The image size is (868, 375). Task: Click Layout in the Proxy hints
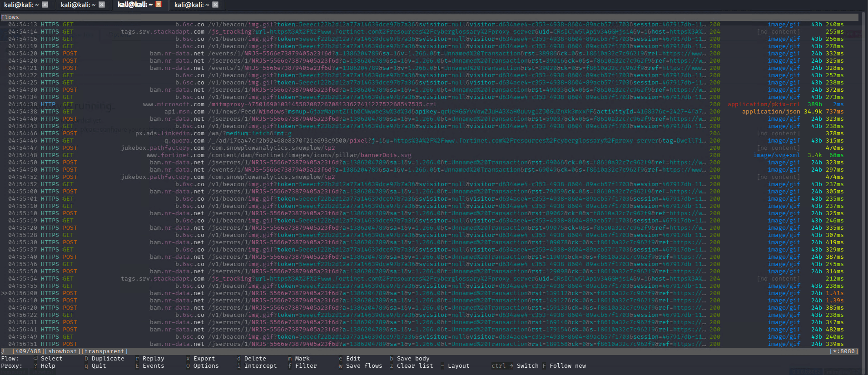(x=459, y=366)
